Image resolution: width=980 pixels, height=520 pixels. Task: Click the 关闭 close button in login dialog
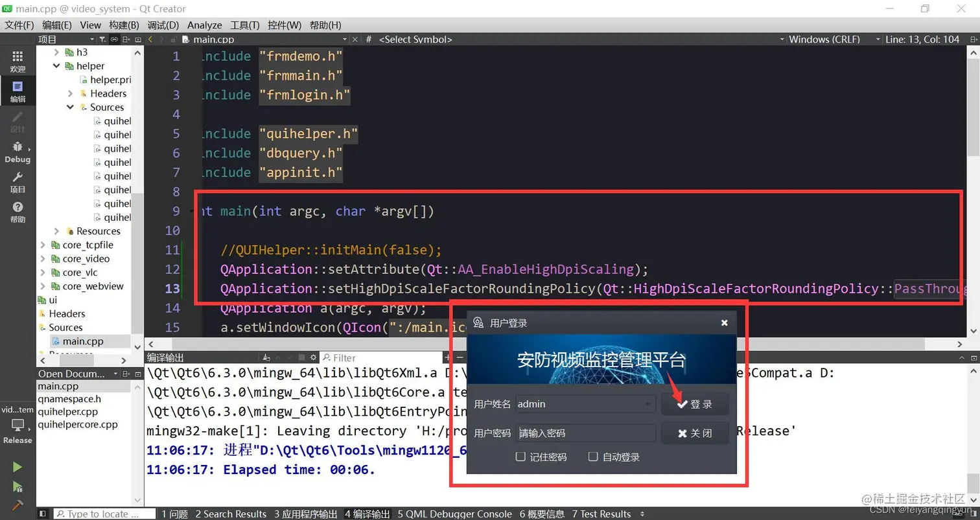tap(694, 433)
